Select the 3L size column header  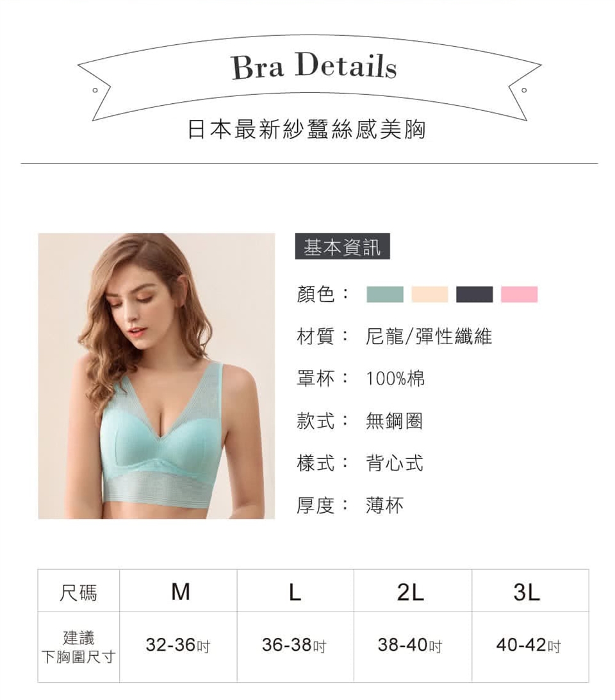click(x=530, y=590)
